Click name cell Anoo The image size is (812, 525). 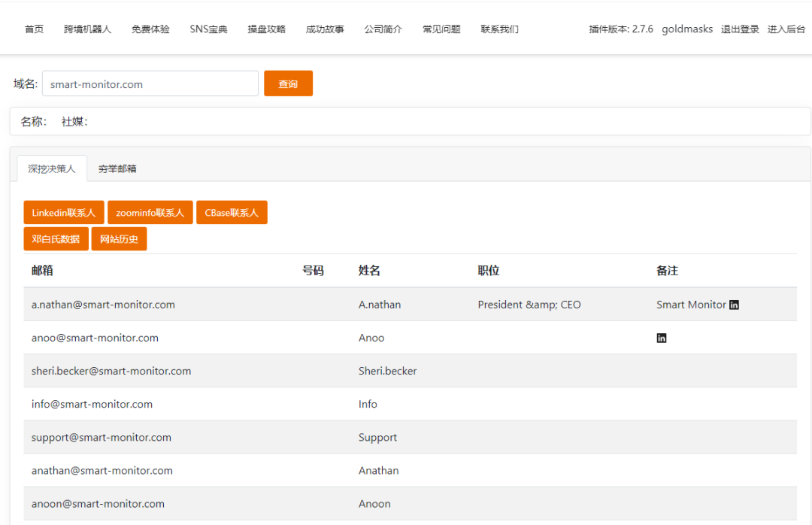(x=371, y=338)
